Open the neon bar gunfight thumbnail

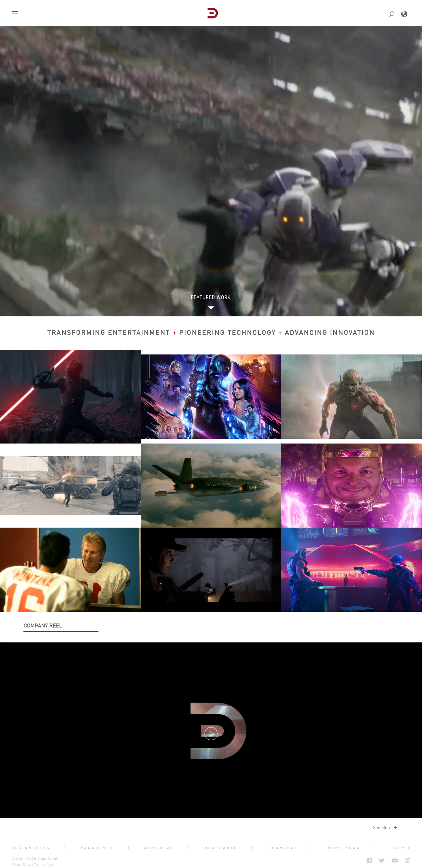click(351, 569)
